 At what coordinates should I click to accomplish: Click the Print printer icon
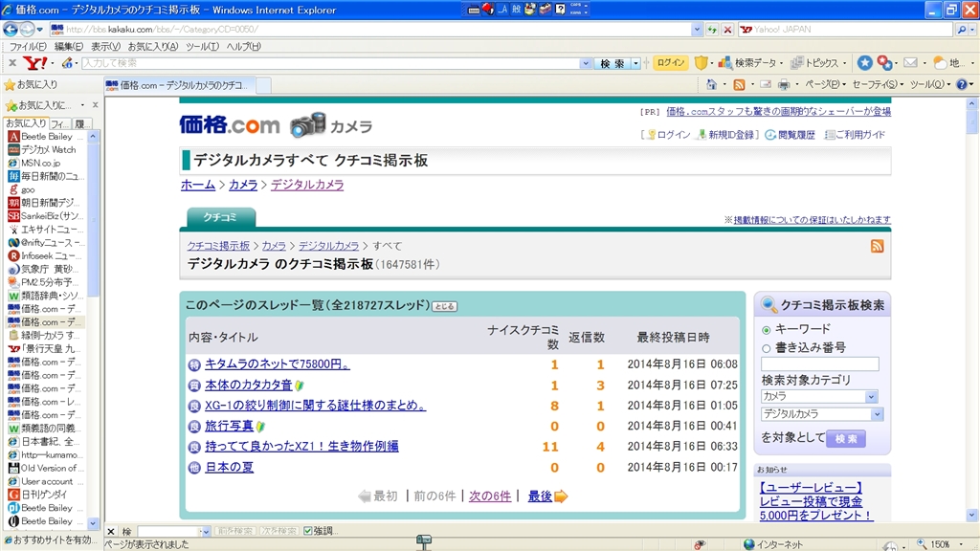pos(783,84)
